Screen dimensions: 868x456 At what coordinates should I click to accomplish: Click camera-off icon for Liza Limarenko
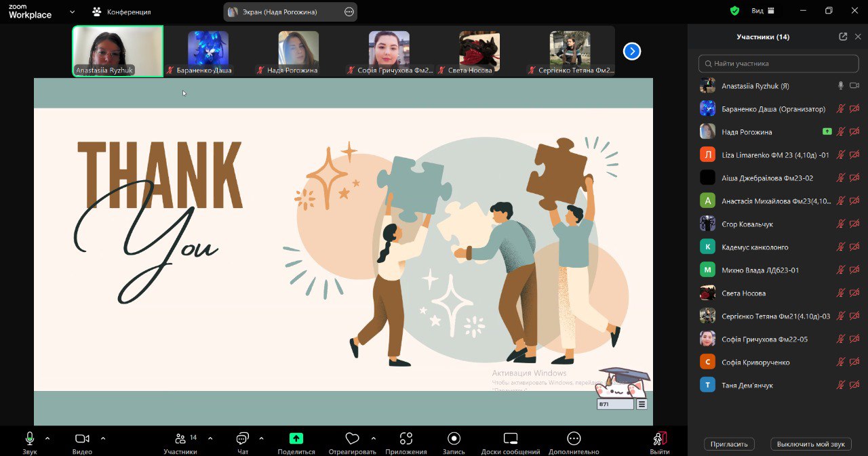[x=854, y=154]
